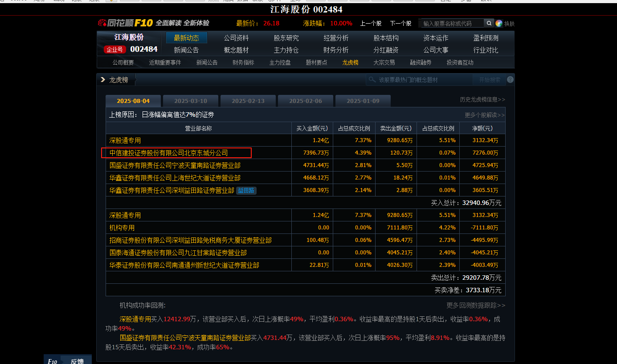Switch to 投资者互动 sub-tab
Viewport: 617px width, 364px height.
click(x=460, y=62)
